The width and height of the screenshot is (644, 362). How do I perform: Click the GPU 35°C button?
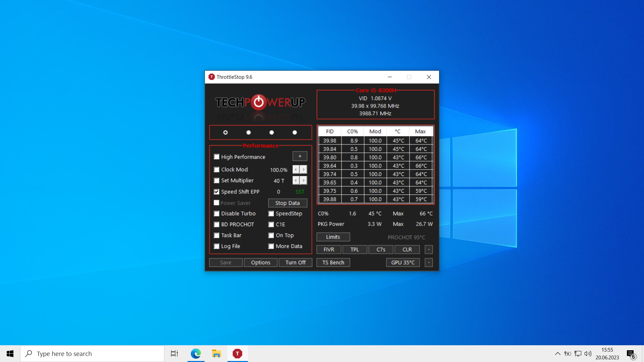(403, 262)
